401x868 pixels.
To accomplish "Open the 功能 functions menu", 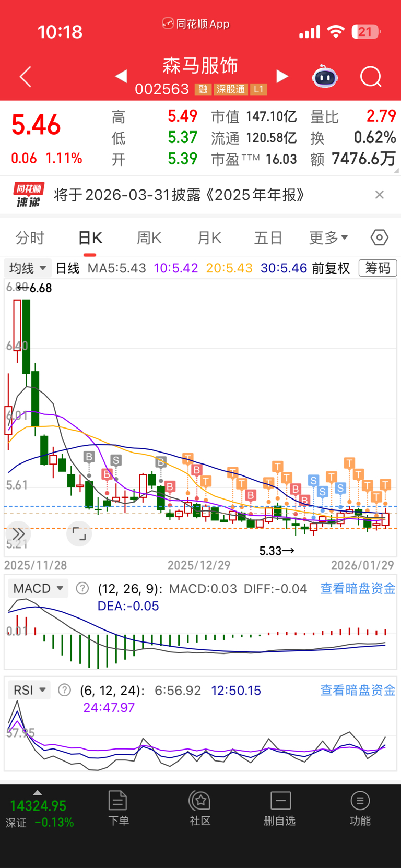I will click(x=360, y=808).
